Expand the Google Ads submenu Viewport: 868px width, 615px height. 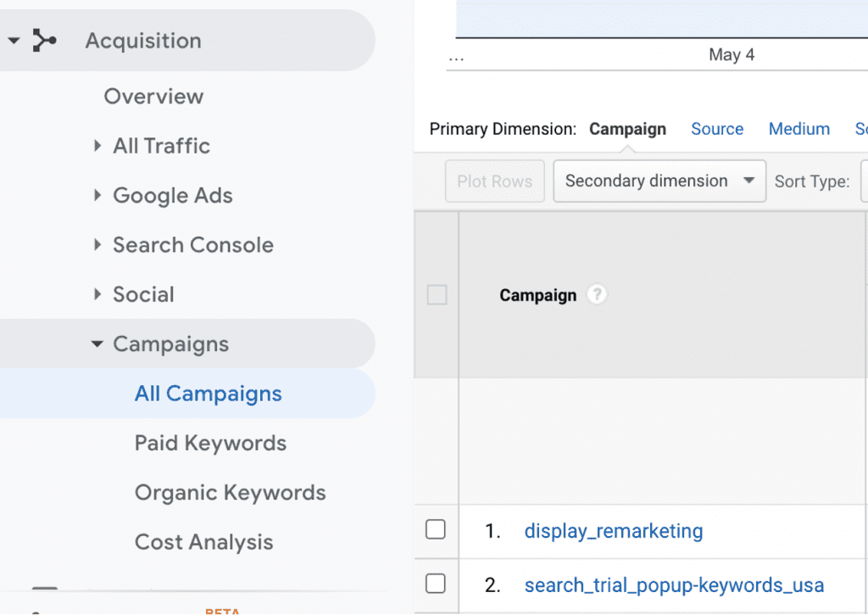point(98,195)
